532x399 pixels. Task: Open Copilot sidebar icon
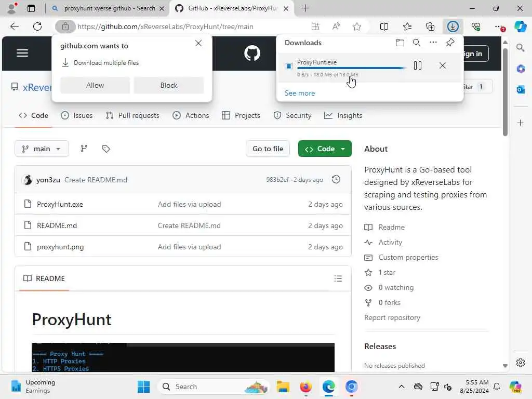[520, 26]
